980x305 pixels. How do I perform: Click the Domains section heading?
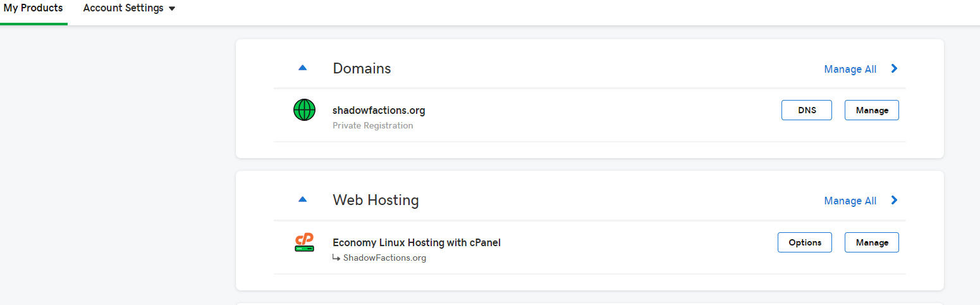pyautogui.click(x=362, y=68)
